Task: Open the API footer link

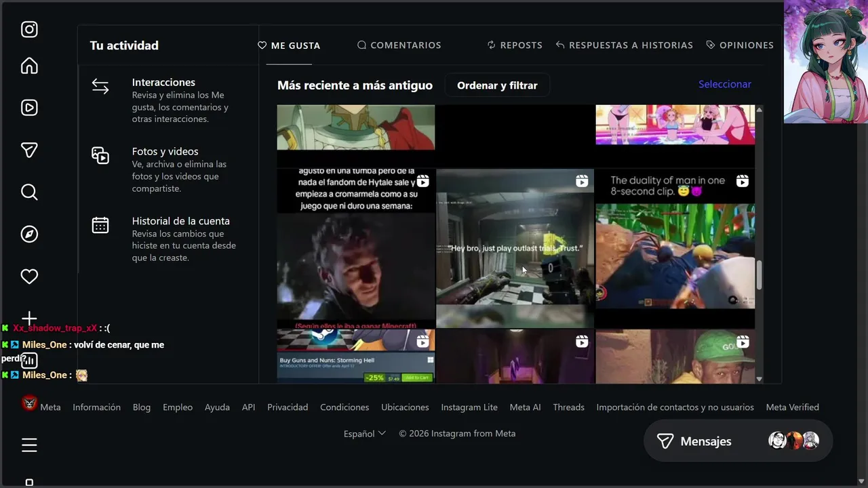Action: pos(249,407)
